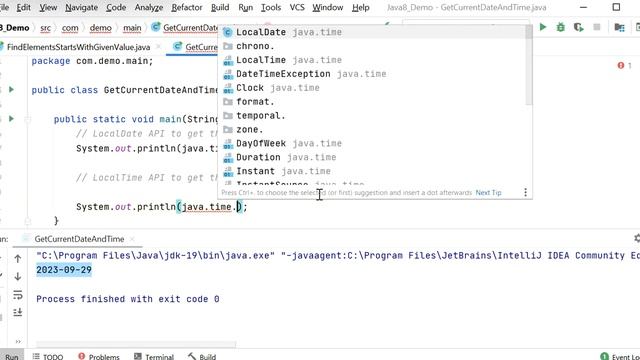
Task: Toggle soft-wrap in the Run console
Action: tap(18, 295)
